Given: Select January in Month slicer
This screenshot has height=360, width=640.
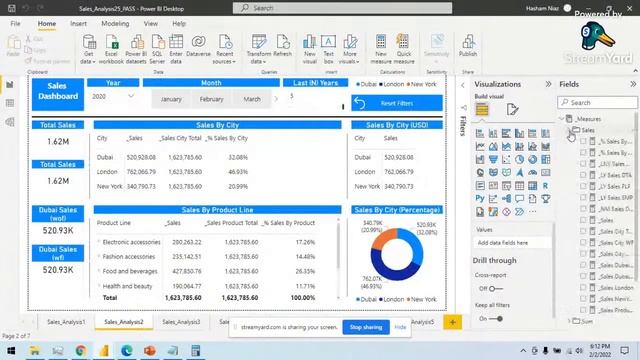Looking at the screenshot, I should 171,99.
